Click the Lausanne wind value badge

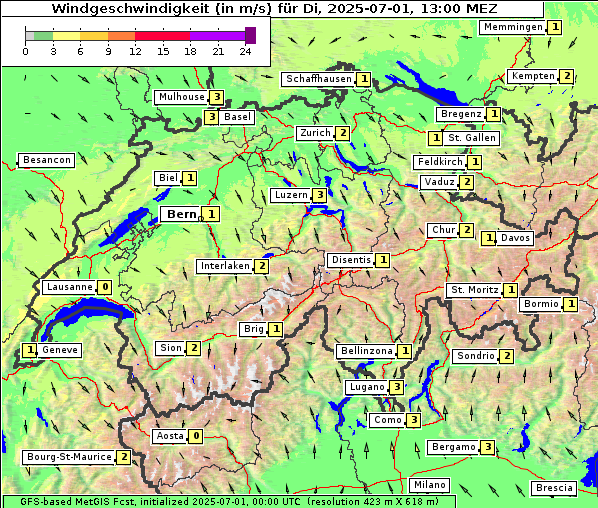pos(105,287)
